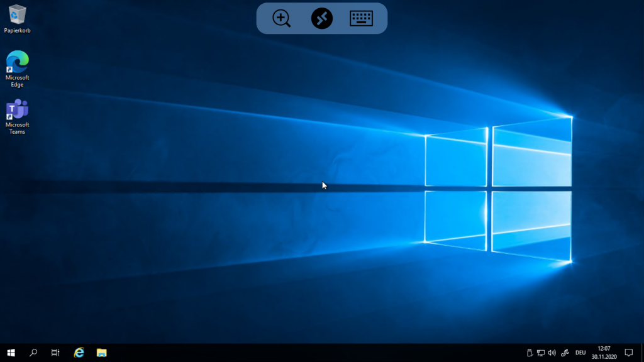The image size is (644, 362).
Task: Open the Windows Start menu
Action: click(x=11, y=353)
